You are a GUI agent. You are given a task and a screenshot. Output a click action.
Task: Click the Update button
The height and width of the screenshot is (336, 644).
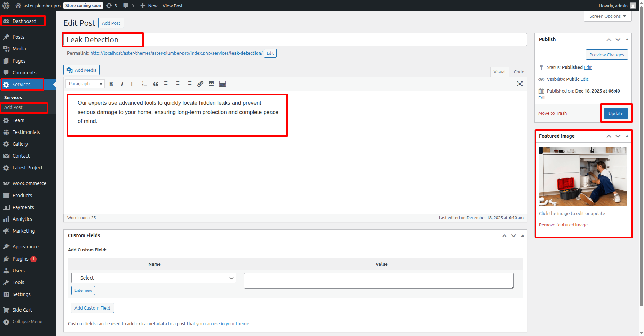(x=616, y=113)
